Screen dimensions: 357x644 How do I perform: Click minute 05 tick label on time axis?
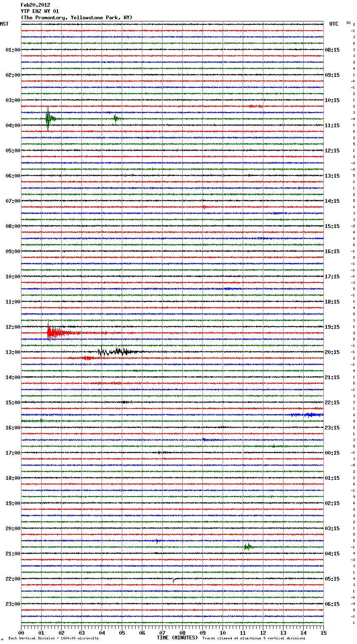coord(122,633)
